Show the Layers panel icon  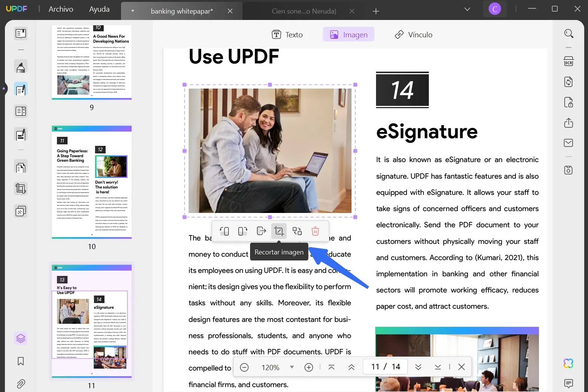(x=21, y=338)
